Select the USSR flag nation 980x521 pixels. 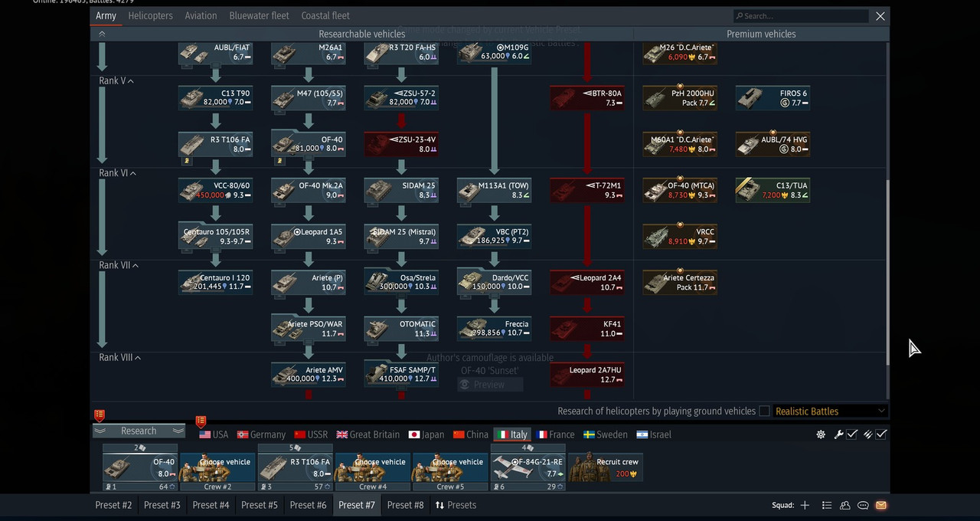pyautogui.click(x=311, y=434)
